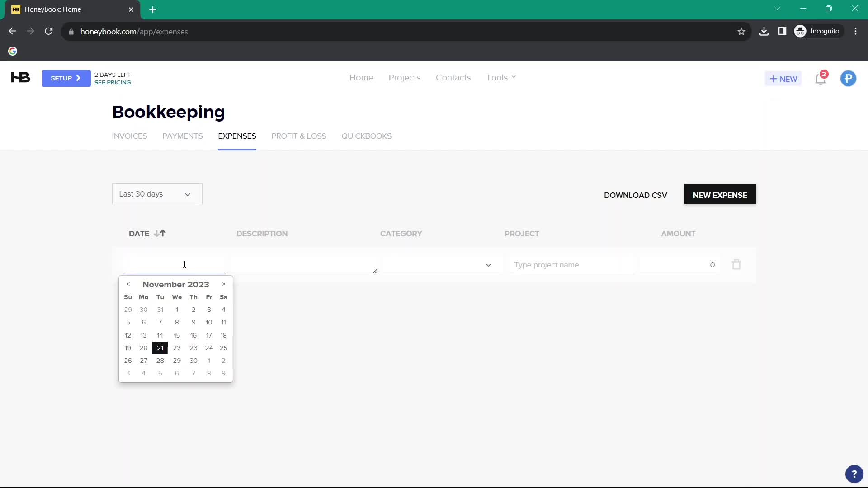Open the Google bookmark shortcut

pyautogui.click(x=13, y=51)
